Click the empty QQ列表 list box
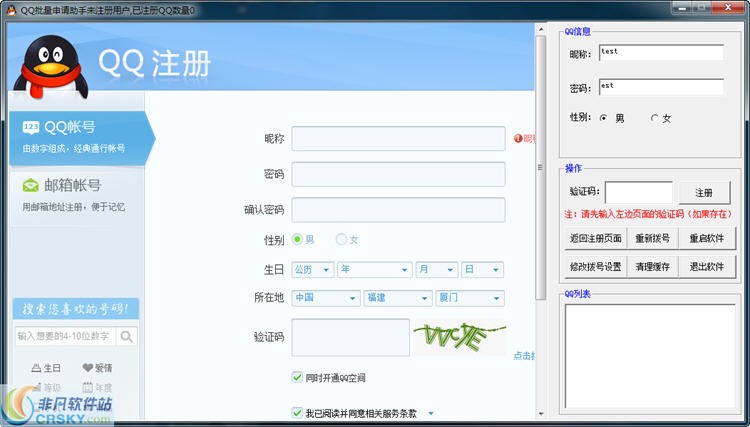 (650, 356)
